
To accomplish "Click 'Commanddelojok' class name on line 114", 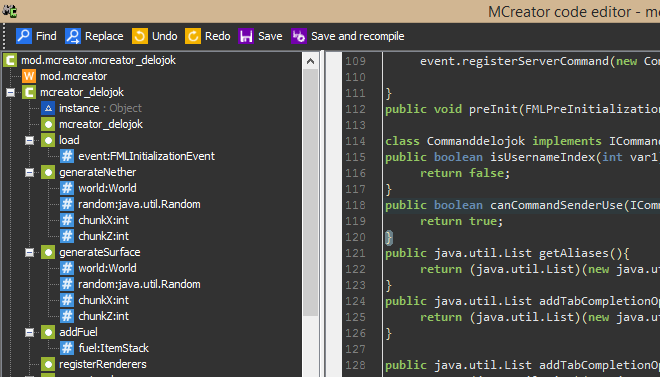I will [476, 141].
